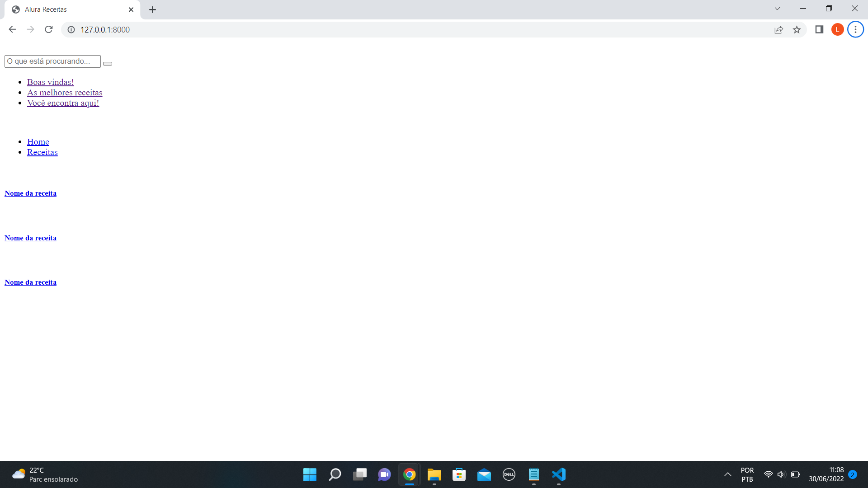Switch to Visual Studio Code in taskbar
Screen dimensions: 868x488
point(559,474)
